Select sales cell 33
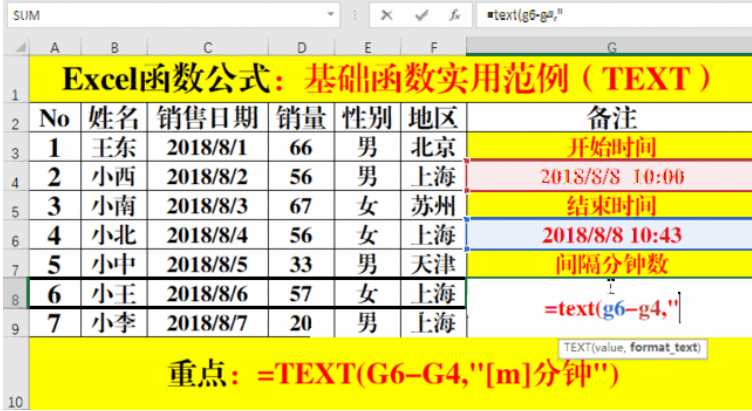Image resolution: width=752 pixels, height=411 pixels. pyautogui.click(x=301, y=264)
